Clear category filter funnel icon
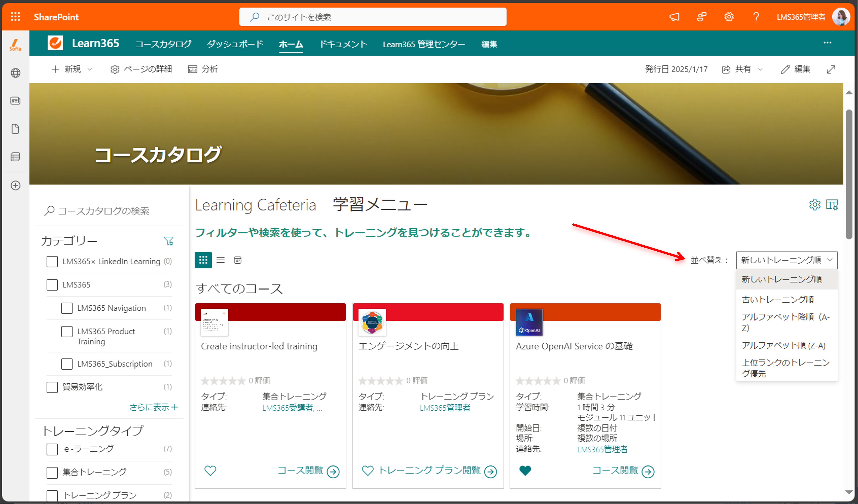858x504 pixels. pyautogui.click(x=169, y=241)
